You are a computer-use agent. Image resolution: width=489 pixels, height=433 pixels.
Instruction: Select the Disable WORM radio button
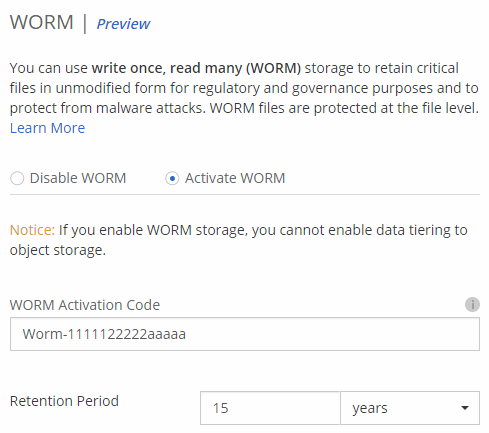pos(17,178)
